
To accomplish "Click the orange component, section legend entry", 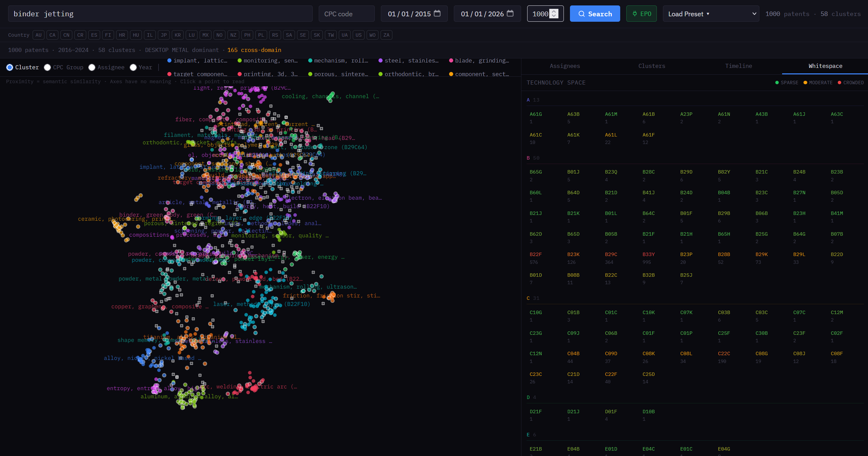I will [479, 74].
